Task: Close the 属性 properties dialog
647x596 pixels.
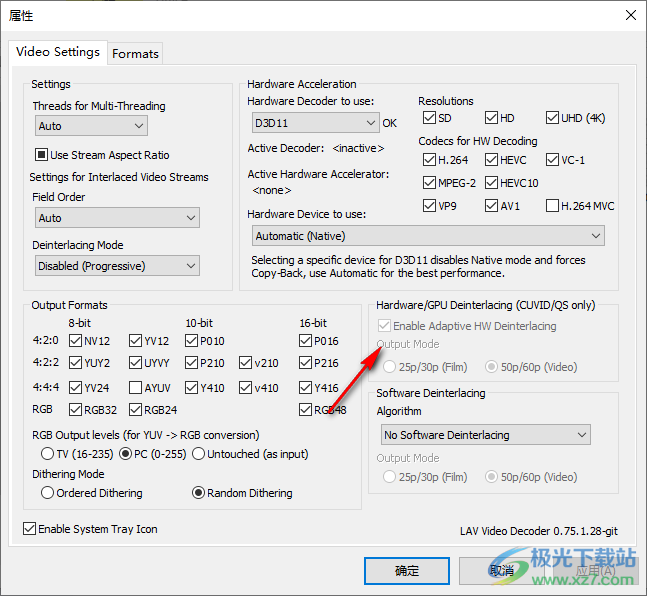Action: click(630, 15)
